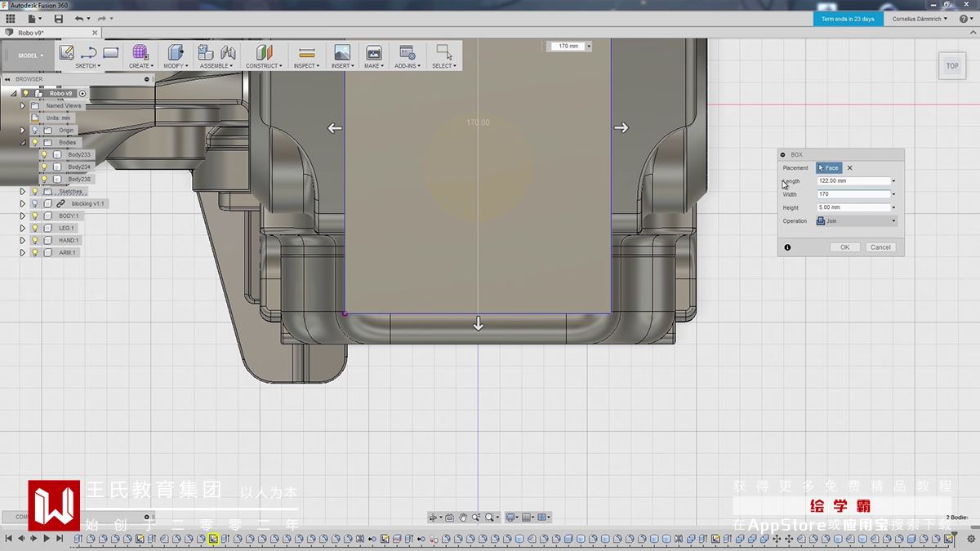980x551 pixels.
Task: Toggle lightbulb for LEG:1 component
Action: tap(34, 228)
